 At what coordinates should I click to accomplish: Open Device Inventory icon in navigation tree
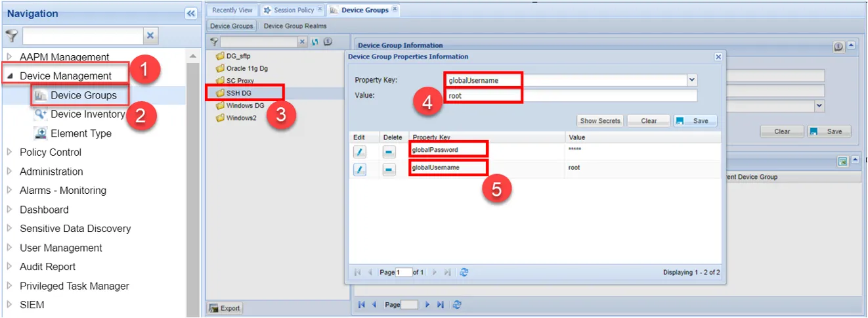(40, 114)
